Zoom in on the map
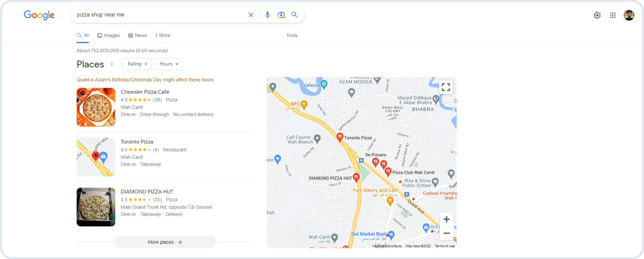This screenshot has width=644, height=259. (446, 219)
